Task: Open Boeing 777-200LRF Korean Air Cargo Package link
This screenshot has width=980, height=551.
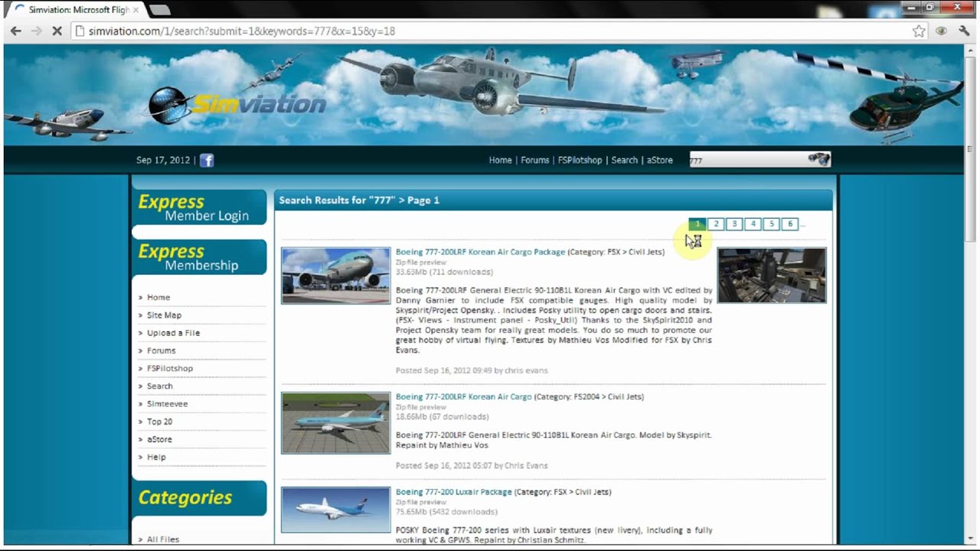Action: (480, 252)
